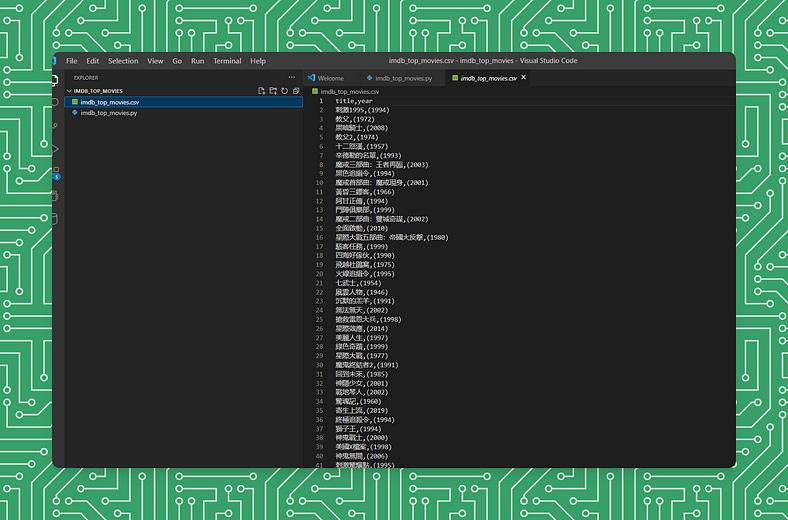The image size is (788, 520).
Task: Click the line 15 text ending (2010)
Action: [362, 228]
